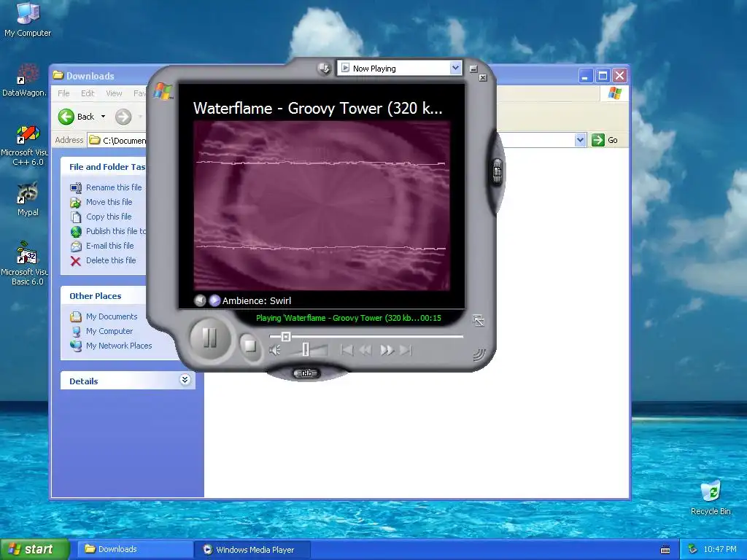Select the DataWagon desktop shortcut

pos(24,80)
